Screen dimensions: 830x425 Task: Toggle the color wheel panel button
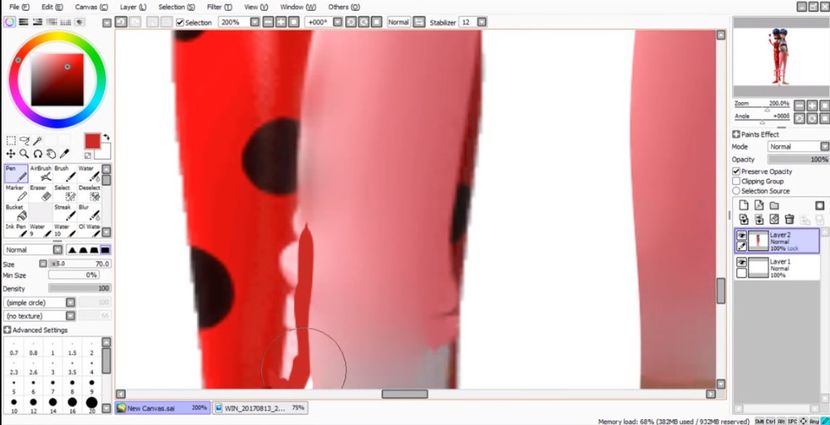tap(10, 22)
